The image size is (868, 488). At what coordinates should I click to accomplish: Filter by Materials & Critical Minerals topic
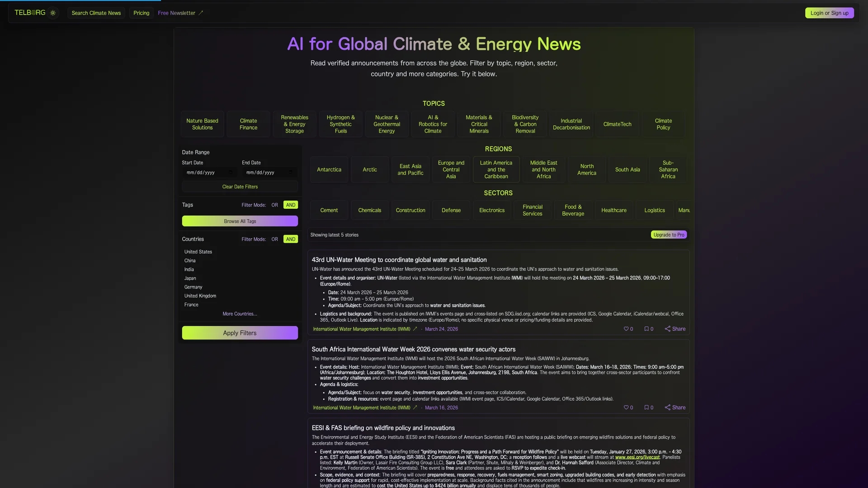pos(479,124)
